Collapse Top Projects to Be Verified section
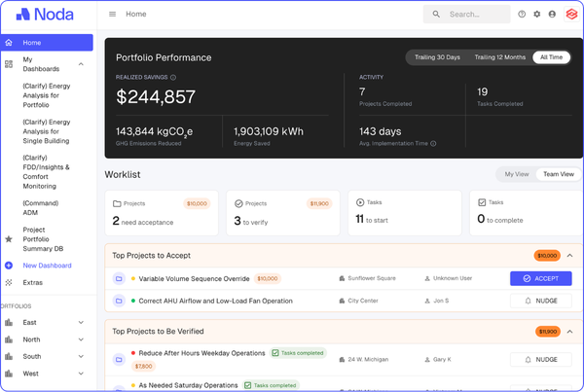The image size is (584, 392). click(569, 332)
